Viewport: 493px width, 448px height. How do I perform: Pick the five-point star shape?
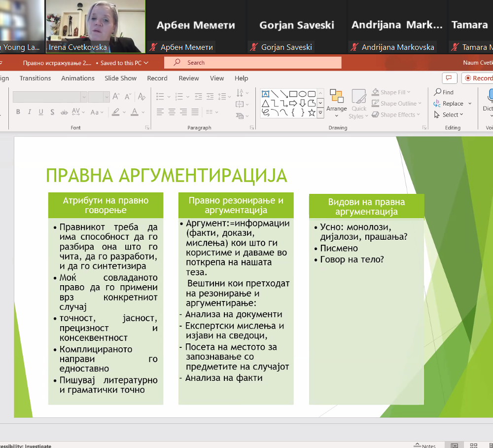312,112
